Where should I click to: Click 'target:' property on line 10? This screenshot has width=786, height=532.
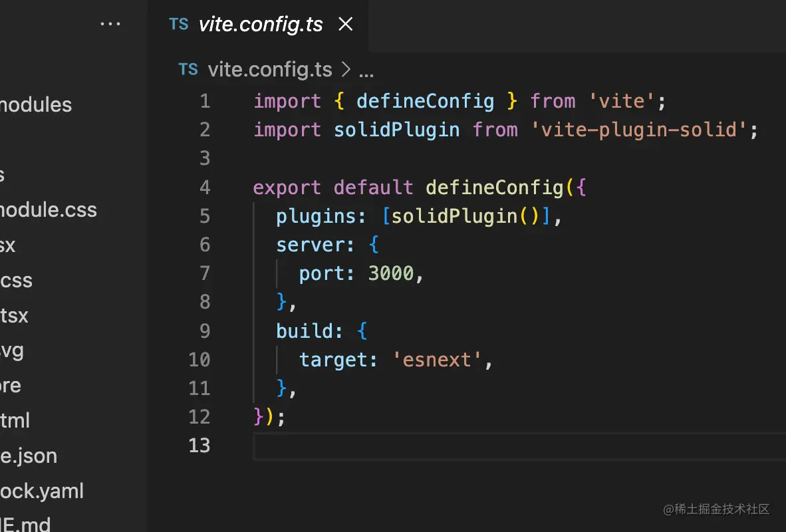point(338,360)
